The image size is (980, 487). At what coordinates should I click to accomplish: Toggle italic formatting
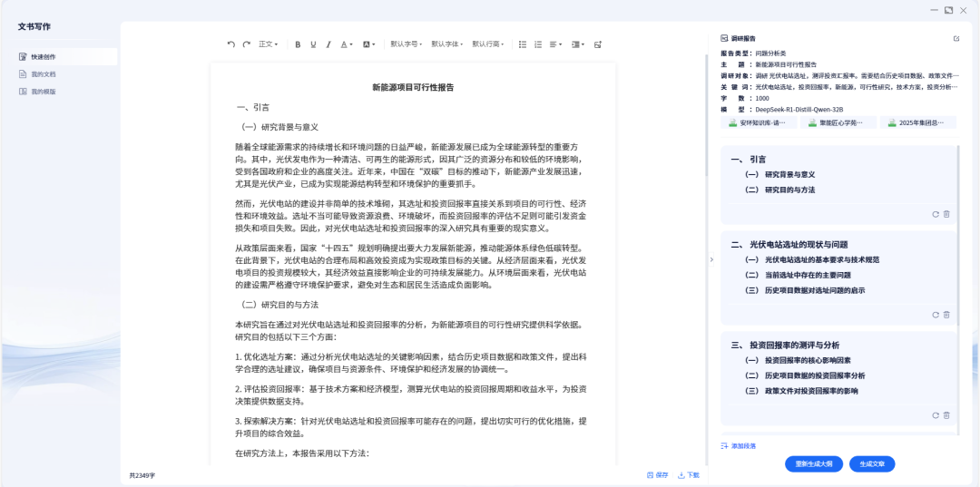(x=328, y=44)
